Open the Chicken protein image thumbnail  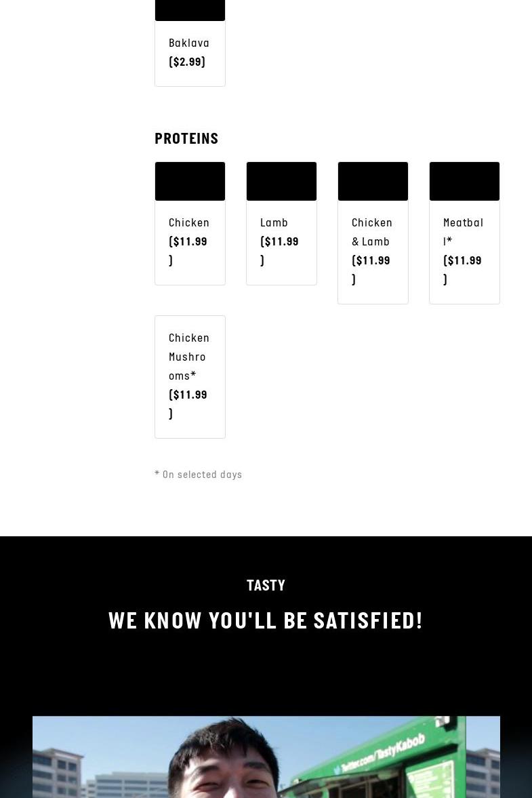(190, 181)
